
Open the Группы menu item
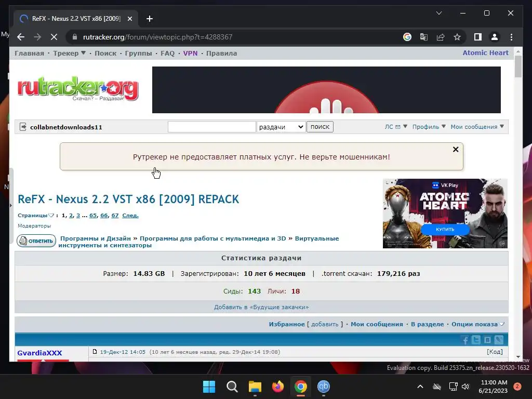tap(138, 54)
